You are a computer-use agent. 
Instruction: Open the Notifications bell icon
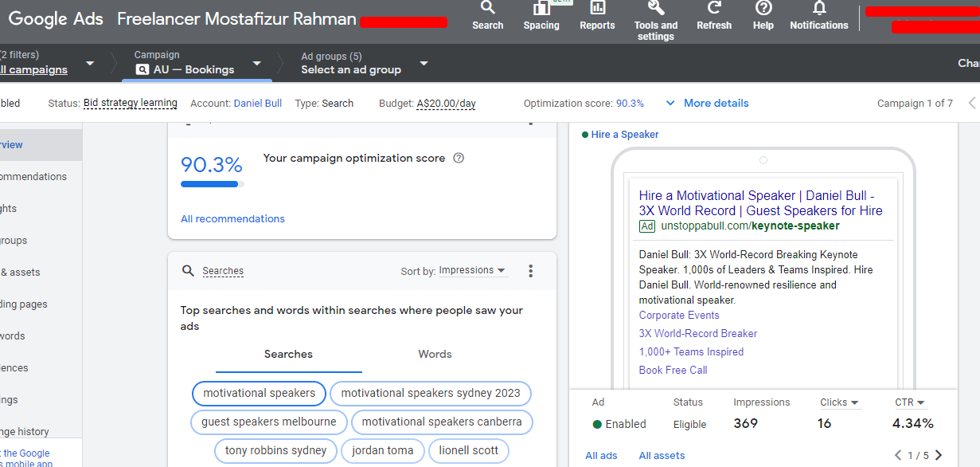pyautogui.click(x=818, y=9)
